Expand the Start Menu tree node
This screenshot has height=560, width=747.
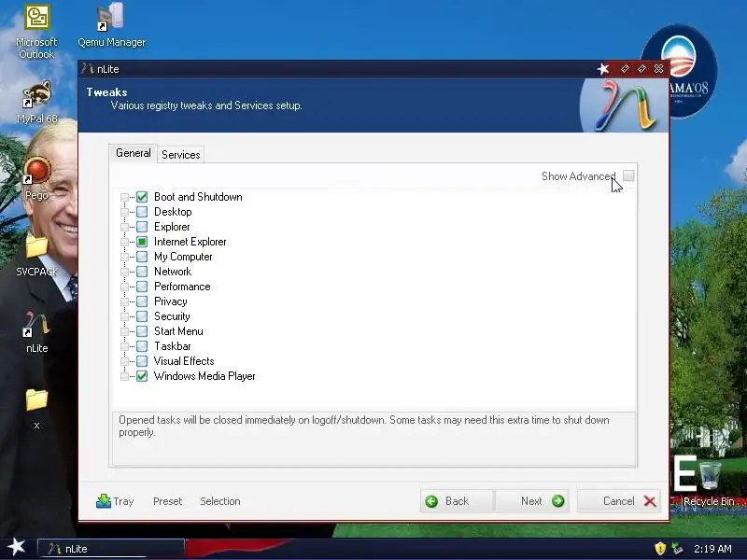click(124, 331)
